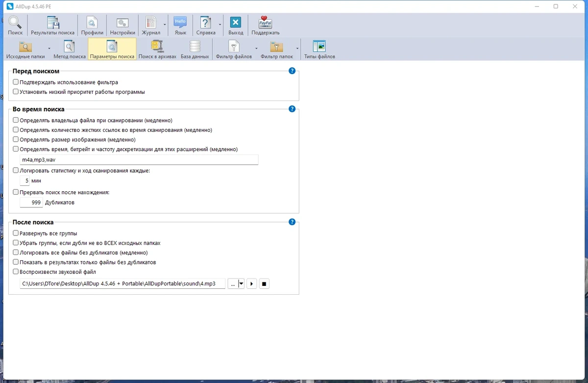
Task: Click the m4a,mp3,wav extensions field
Action: click(139, 160)
